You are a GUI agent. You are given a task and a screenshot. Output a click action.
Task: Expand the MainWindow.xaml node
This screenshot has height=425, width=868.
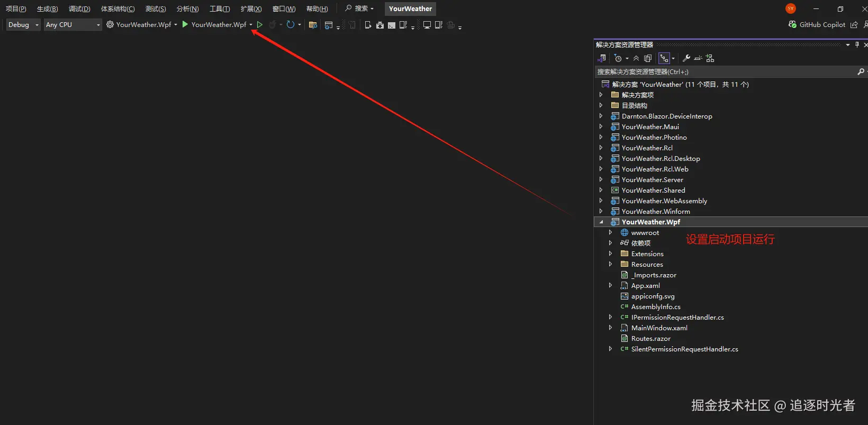610,328
